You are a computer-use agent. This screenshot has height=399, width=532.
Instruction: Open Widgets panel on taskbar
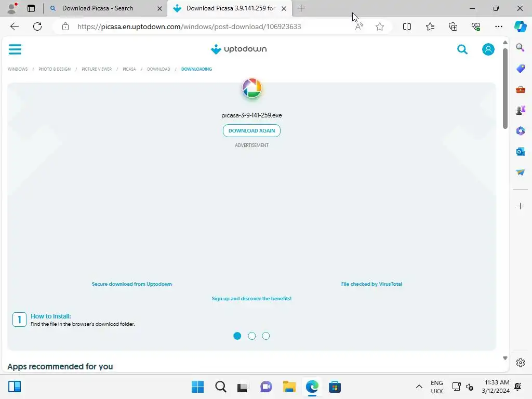coord(14,387)
